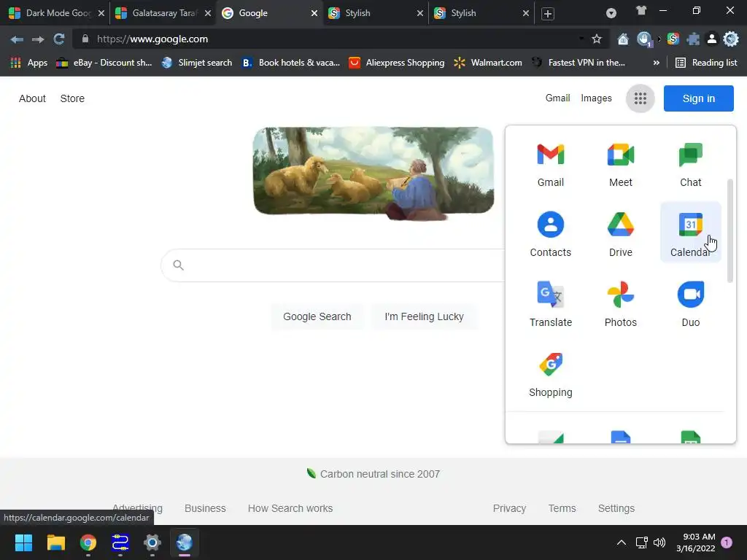747x560 pixels.
Task: Click the ad blocker hand icon
Action: click(x=644, y=39)
